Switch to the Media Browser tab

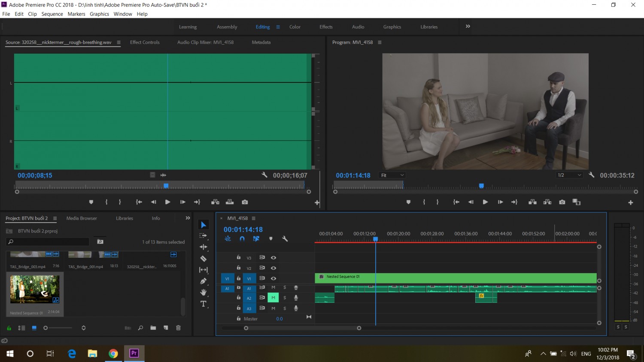(82, 218)
